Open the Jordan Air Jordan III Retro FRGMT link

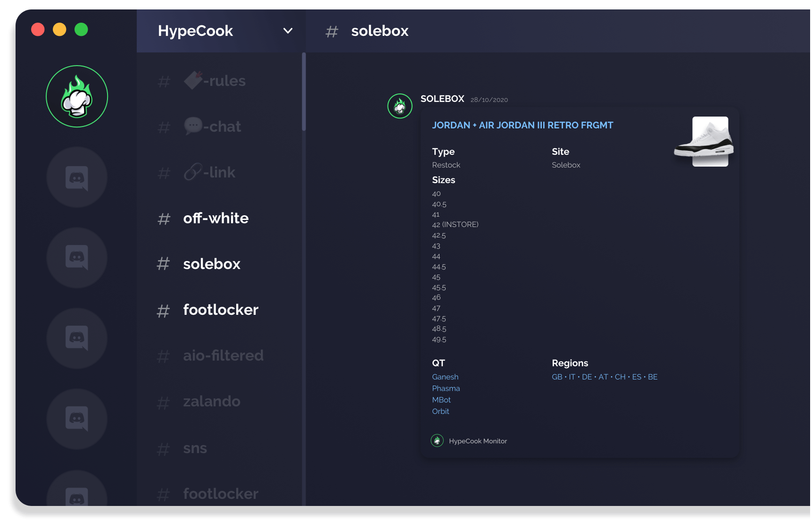(x=522, y=125)
